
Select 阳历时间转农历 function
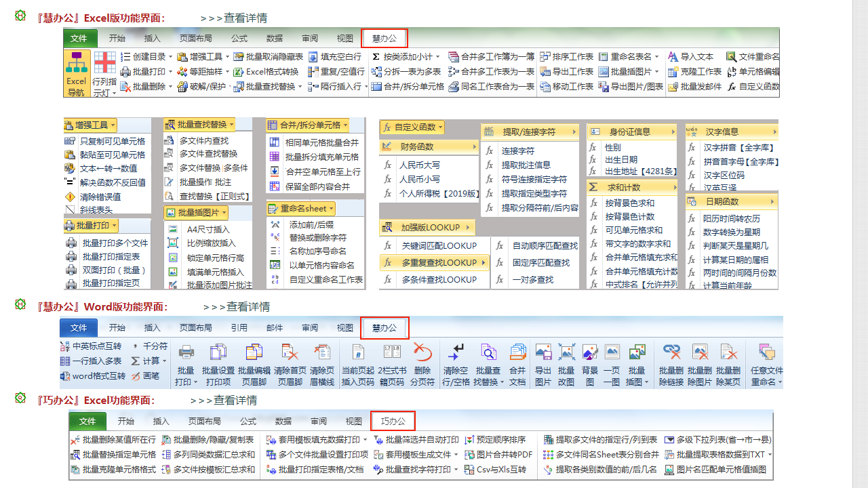click(731, 218)
